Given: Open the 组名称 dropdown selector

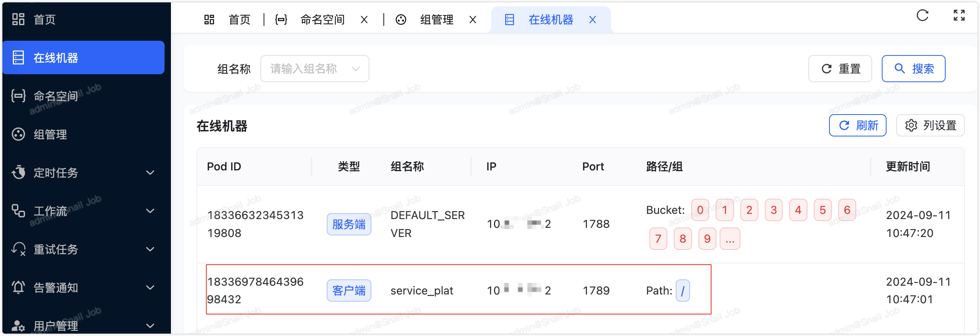Looking at the screenshot, I should pos(314,69).
